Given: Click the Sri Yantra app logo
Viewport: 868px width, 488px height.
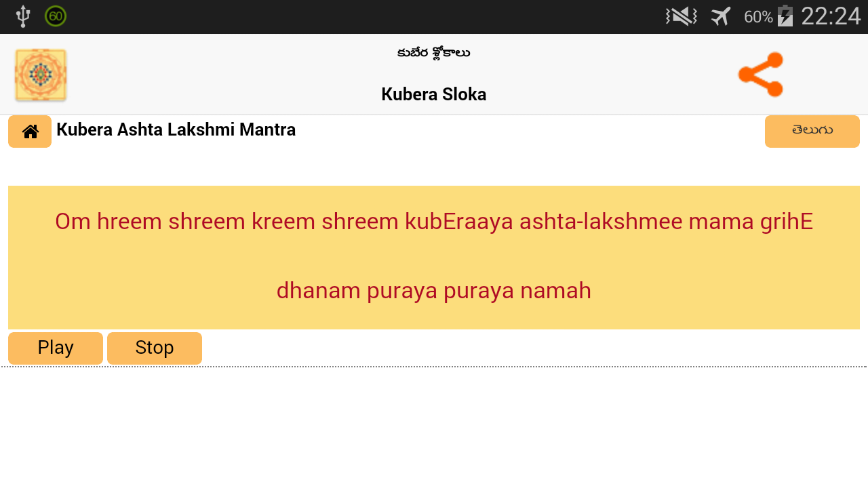Looking at the screenshot, I should 41,75.
